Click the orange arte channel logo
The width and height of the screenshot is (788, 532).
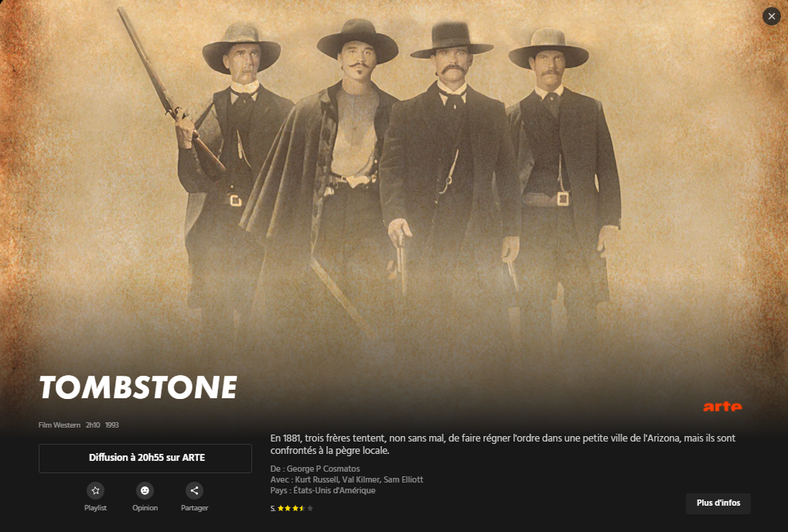722,407
